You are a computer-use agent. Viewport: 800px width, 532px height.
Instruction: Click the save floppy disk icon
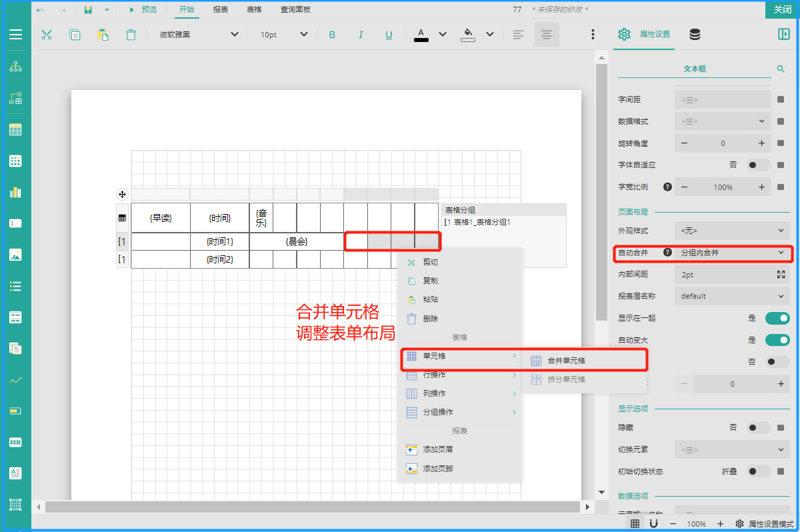(89, 9)
